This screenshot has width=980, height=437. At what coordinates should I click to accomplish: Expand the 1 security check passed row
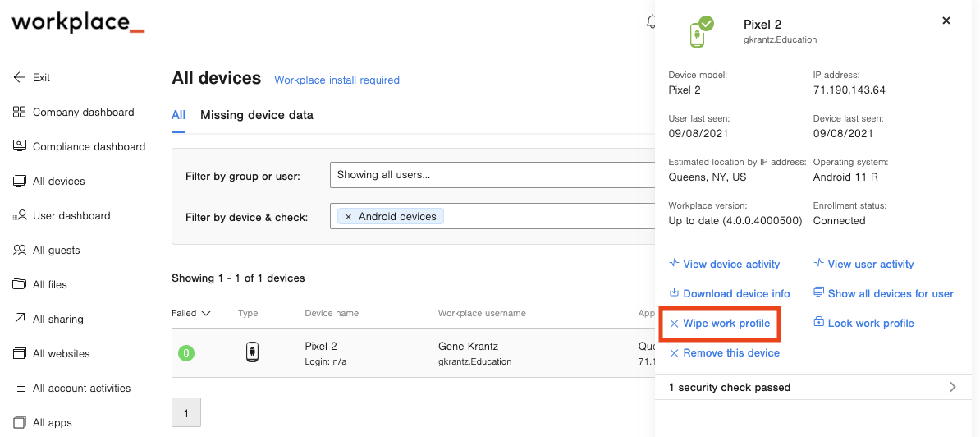[x=813, y=387]
